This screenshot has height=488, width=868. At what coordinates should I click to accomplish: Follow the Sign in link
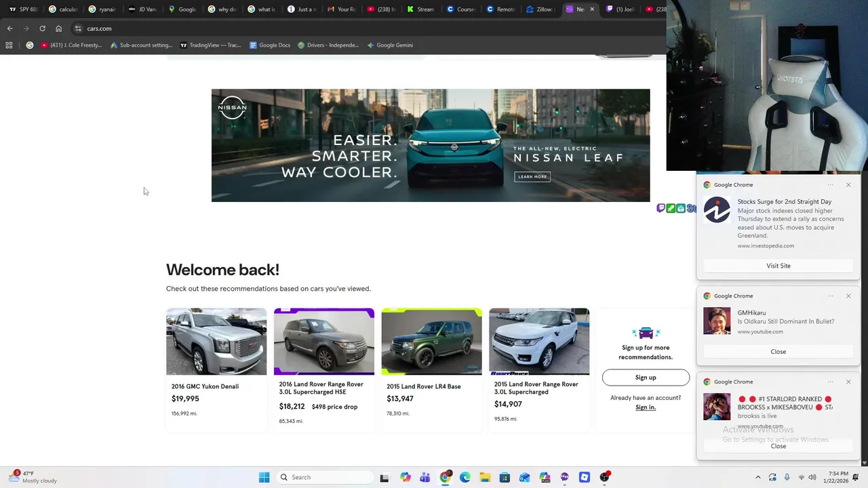(646, 407)
